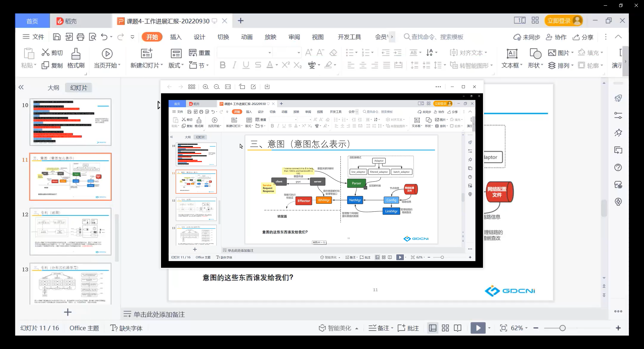Image resolution: width=644 pixels, height=349 pixels.
Task: Insert a 文本框 text box
Action: pyautogui.click(x=512, y=59)
